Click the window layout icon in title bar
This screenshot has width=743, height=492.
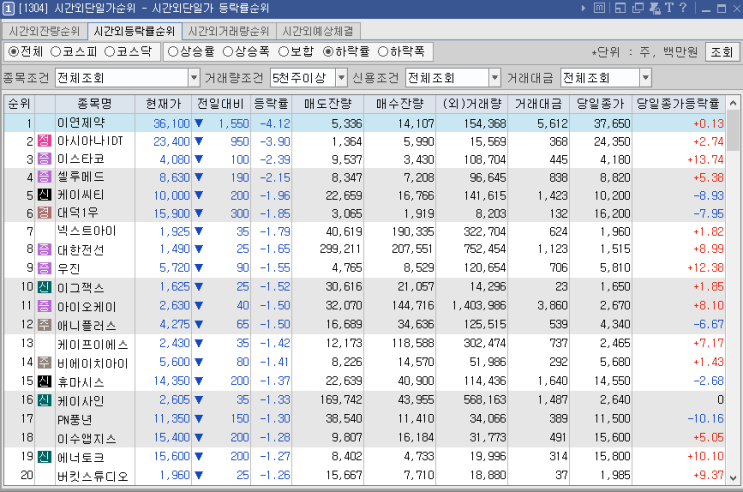coord(620,8)
